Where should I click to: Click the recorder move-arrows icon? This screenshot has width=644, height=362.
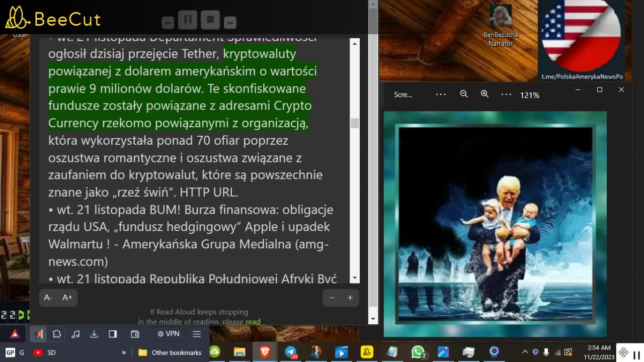pyautogui.click(x=623, y=352)
